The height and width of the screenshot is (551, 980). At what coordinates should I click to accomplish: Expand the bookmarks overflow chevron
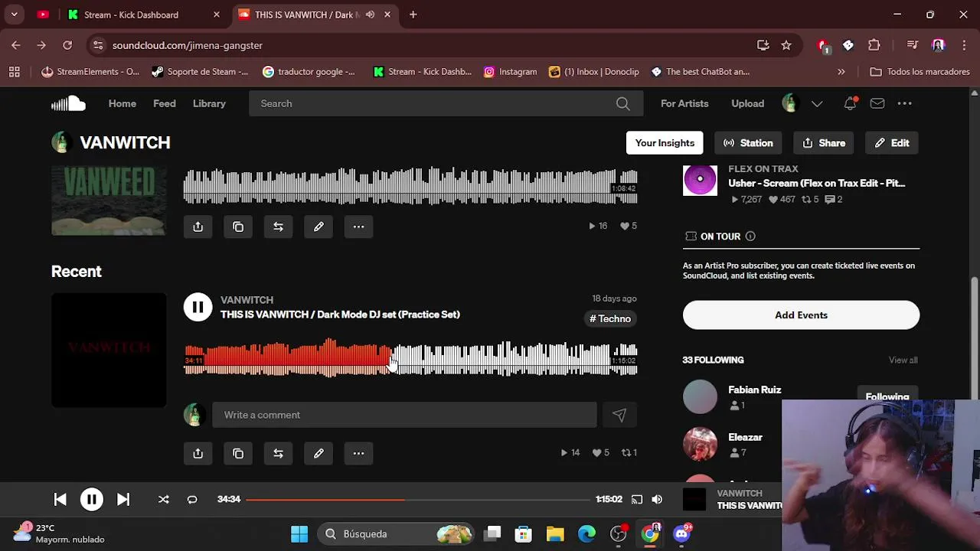point(841,72)
